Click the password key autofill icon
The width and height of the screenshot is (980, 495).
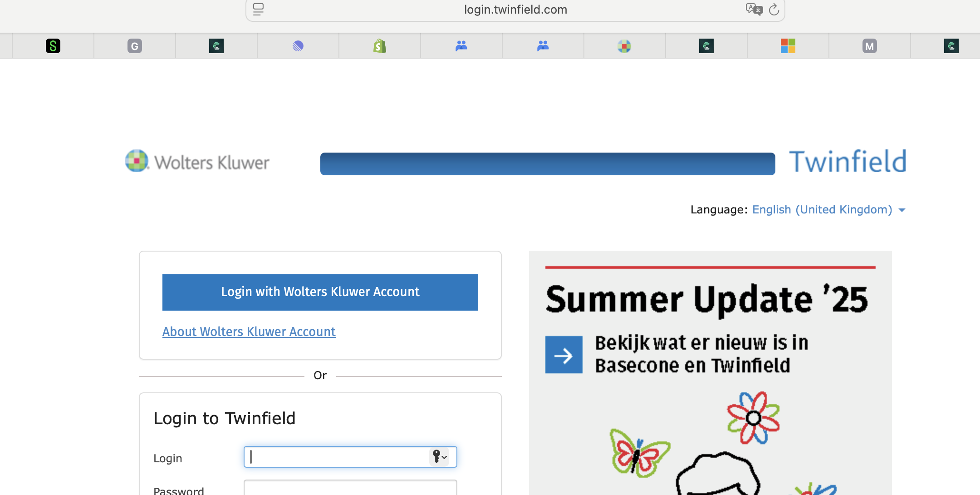click(439, 456)
